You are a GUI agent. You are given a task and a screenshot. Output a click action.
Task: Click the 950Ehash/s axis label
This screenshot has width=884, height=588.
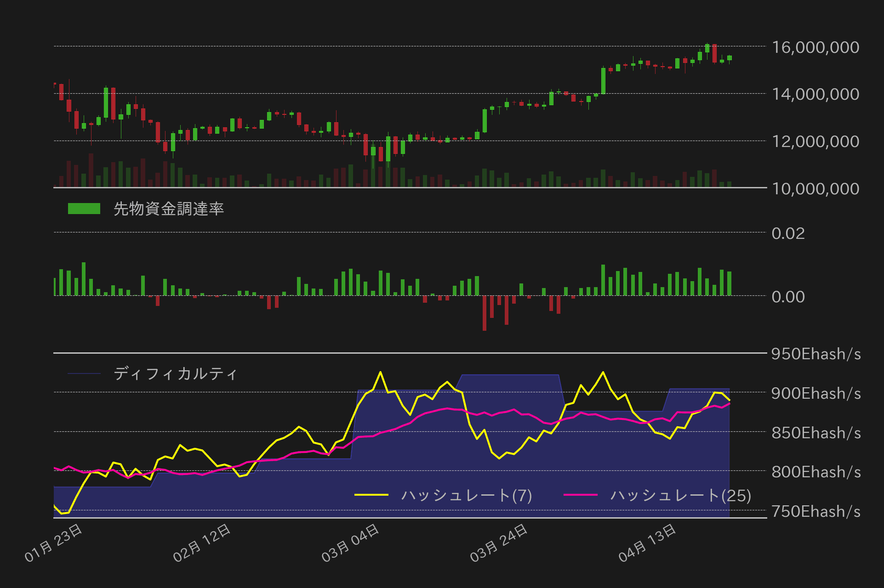tap(816, 354)
